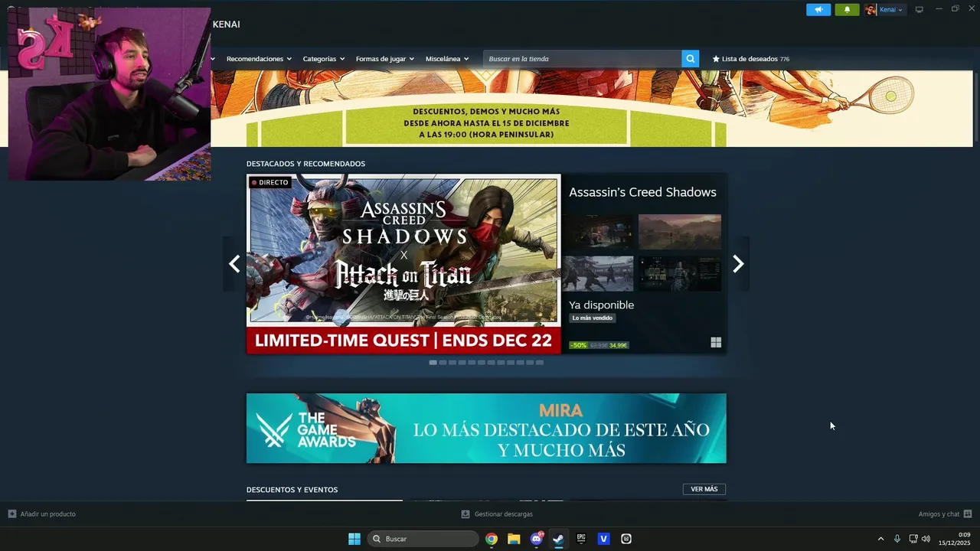
Task: Click 'DESTACADOS Y RECOMENDADOS' heading
Action: 305,164
